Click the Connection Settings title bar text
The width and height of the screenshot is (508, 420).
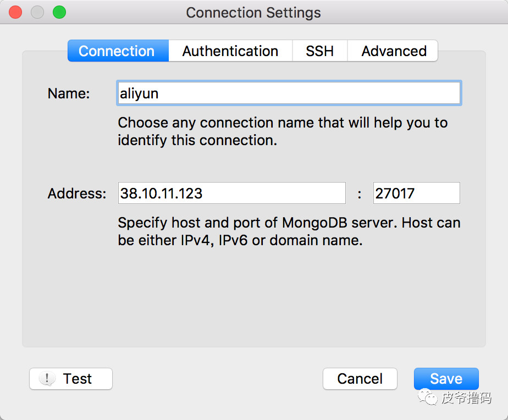click(253, 13)
